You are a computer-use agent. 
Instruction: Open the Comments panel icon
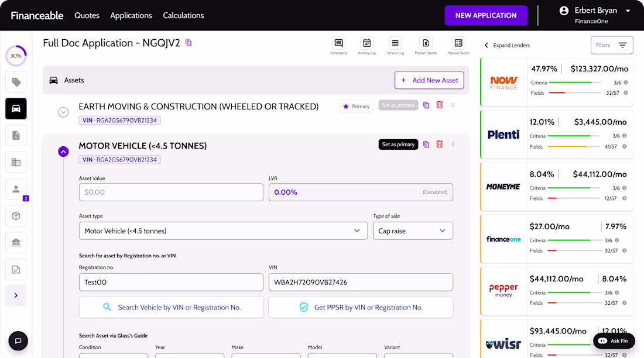[338, 43]
